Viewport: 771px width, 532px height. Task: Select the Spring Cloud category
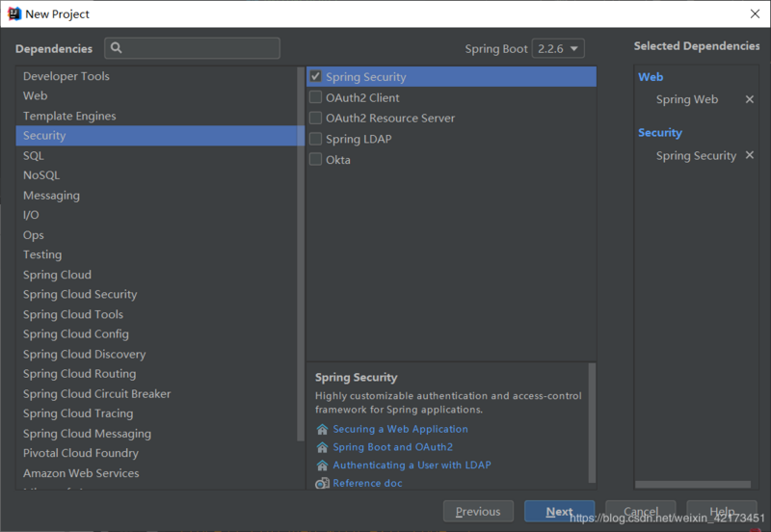point(157,275)
